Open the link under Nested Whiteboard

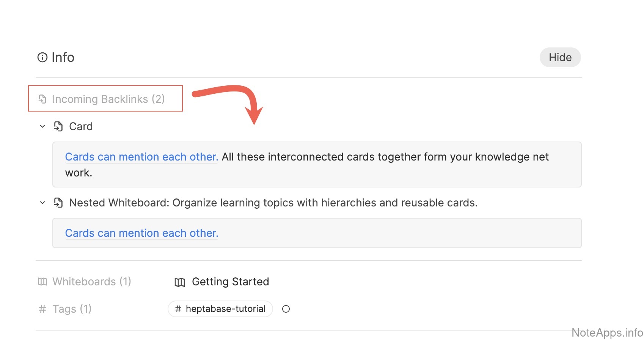click(x=141, y=233)
